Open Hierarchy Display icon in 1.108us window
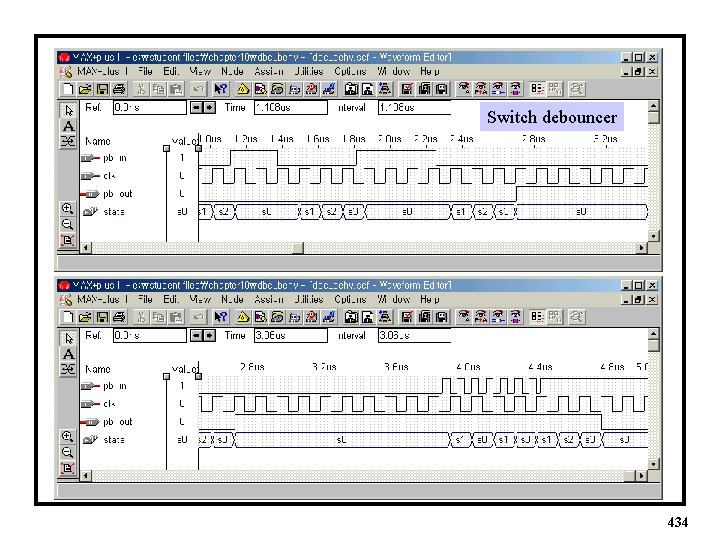The image size is (720, 540). click(243, 89)
